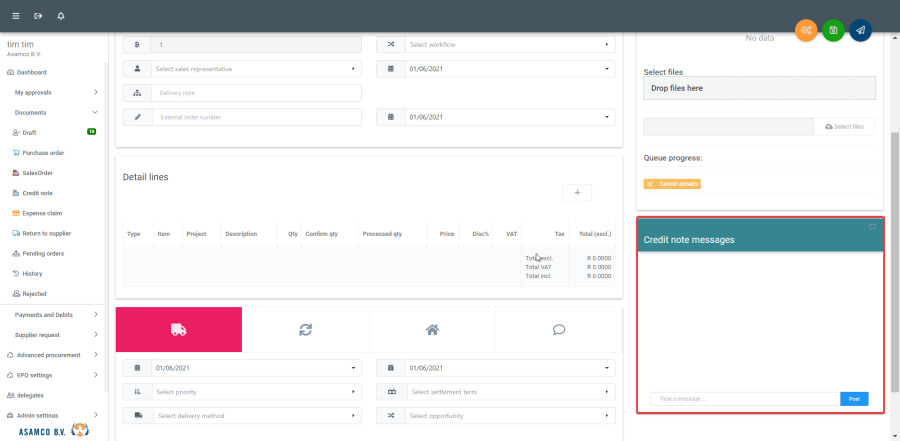
Task: Click the orange share workflow button
Action: pos(806,30)
